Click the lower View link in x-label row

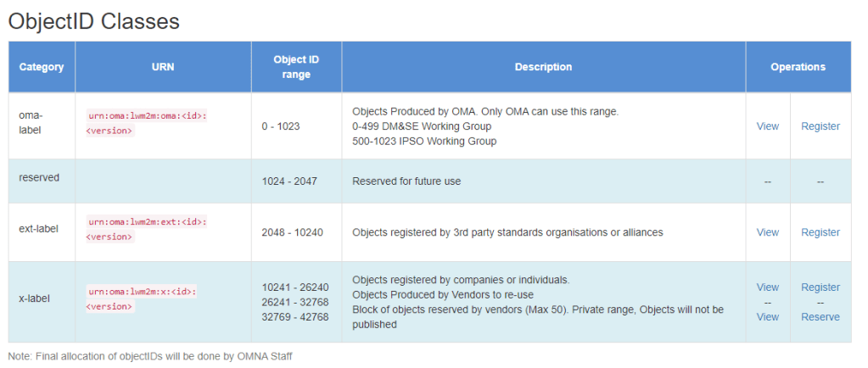point(767,317)
